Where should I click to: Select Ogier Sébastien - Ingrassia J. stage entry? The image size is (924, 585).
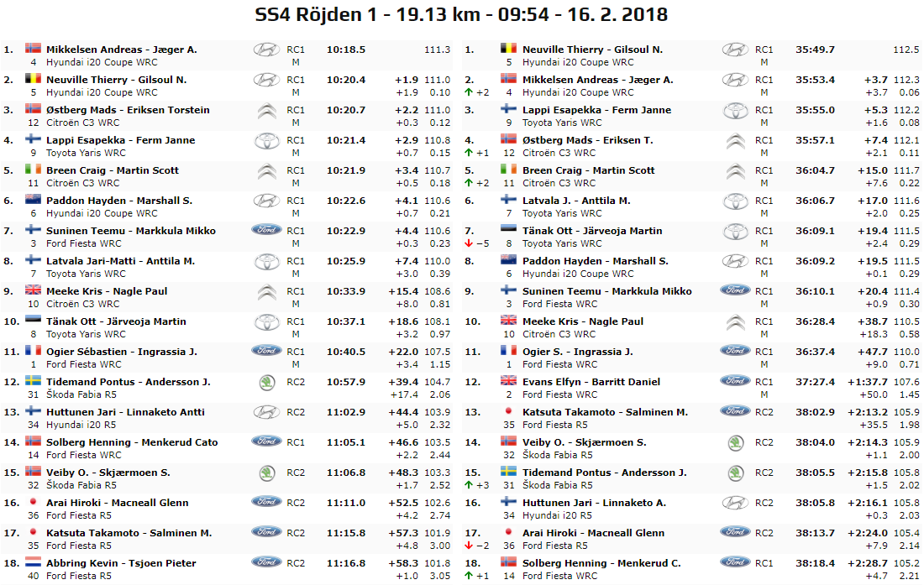[122, 352]
